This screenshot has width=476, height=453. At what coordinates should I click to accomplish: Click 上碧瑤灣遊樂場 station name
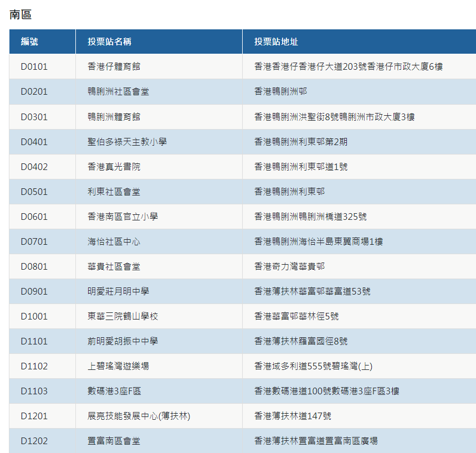[x=118, y=366]
